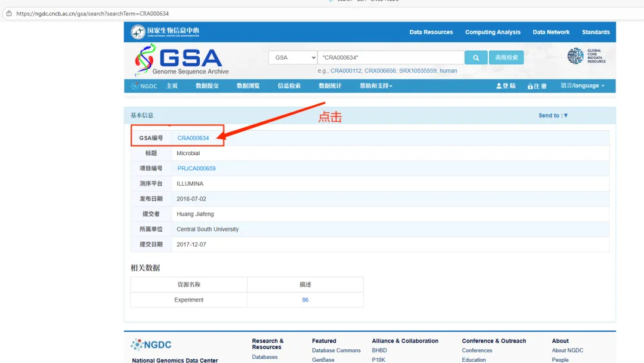
Task: Open the Global Core Biodata Resource badge
Action: point(586,56)
